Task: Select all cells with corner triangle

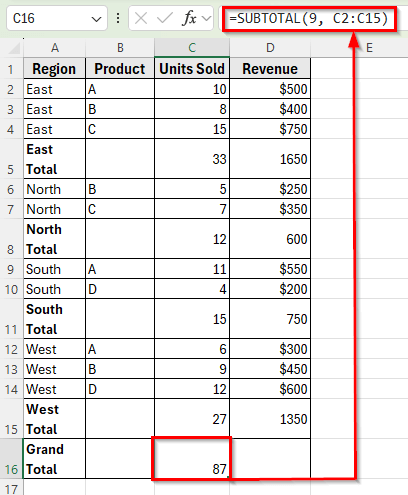Action: pyautogui.click(x=14, y=48)
